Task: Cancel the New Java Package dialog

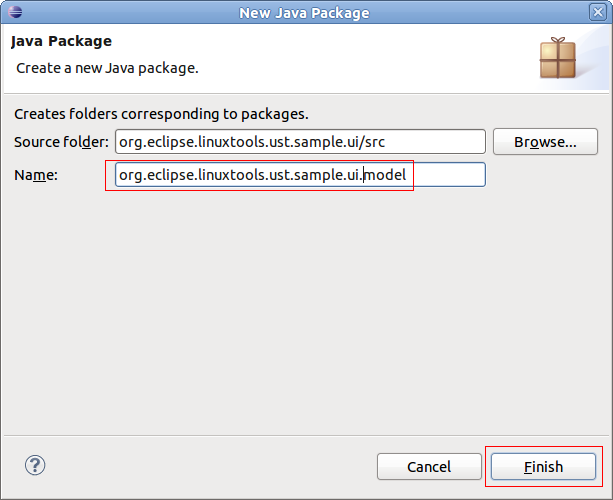Action: click(429, 467)
